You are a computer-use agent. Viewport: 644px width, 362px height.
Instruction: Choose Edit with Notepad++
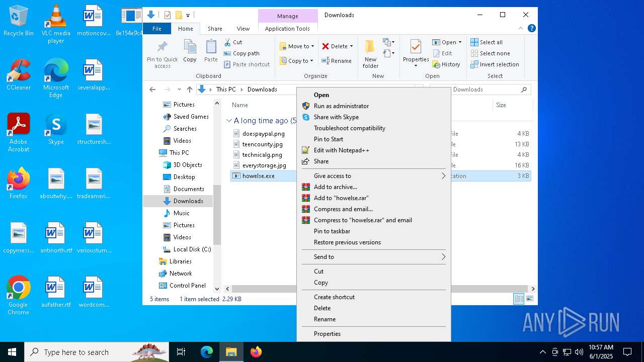click(x=373, y=150)
